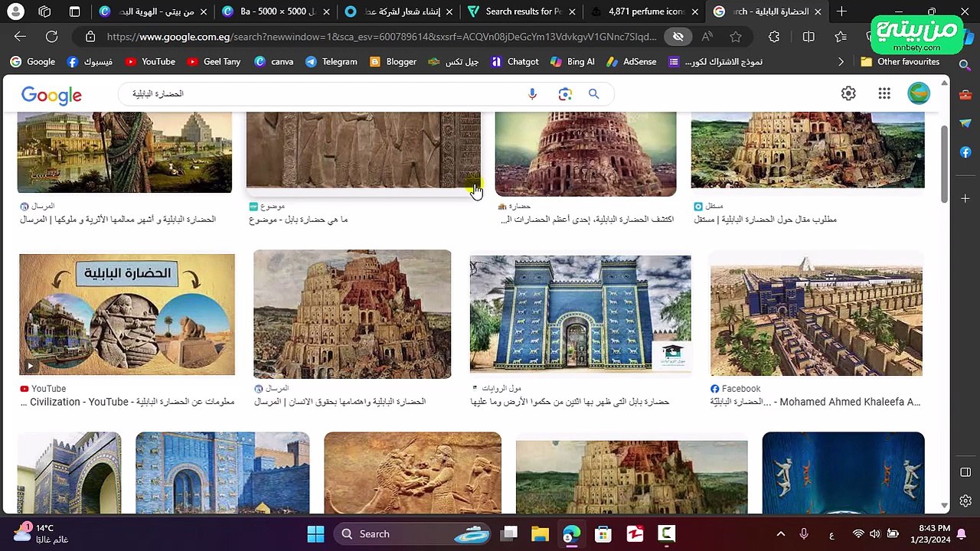Open the browser extensions icon
The height and width of the screenshot is (551, 980).
pos(774,37)
